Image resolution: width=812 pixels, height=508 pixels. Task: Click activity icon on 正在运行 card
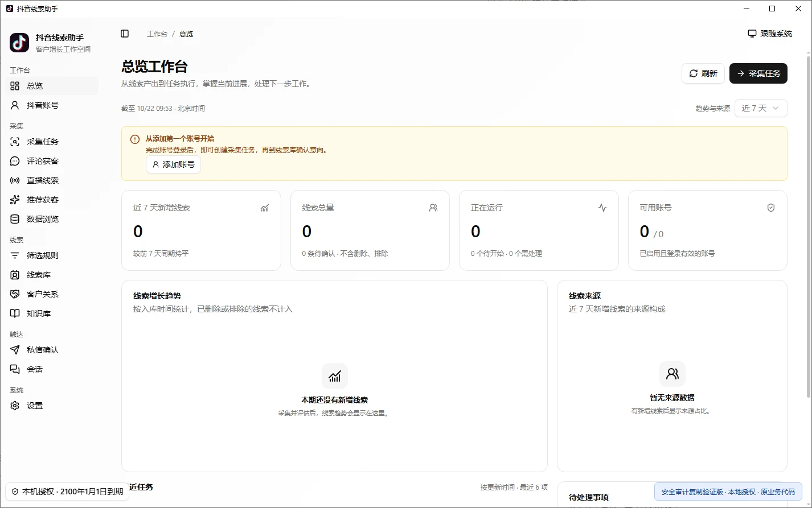point(602,208)
